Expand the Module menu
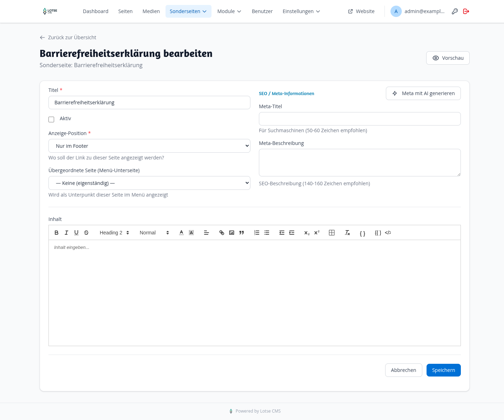 pos(229,11)
